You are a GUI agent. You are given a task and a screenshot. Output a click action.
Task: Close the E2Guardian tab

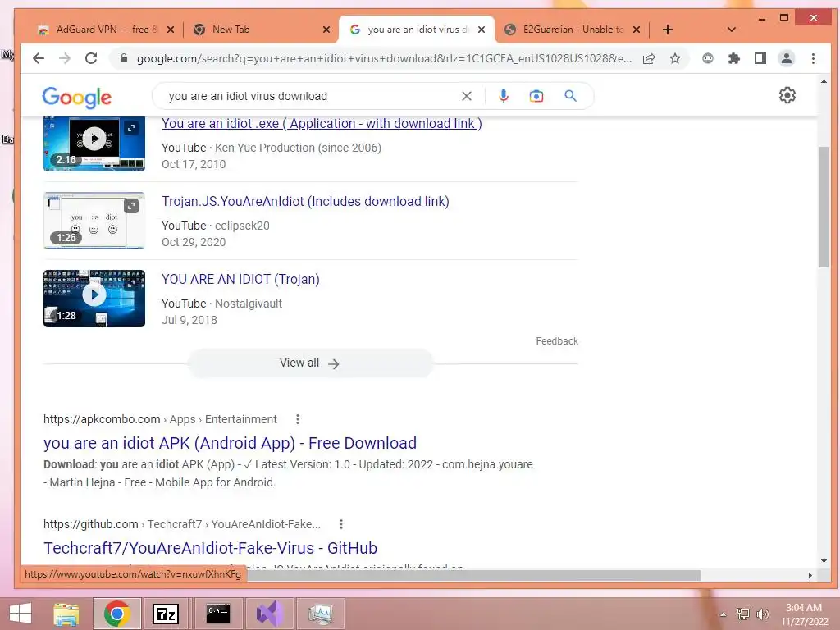[637, 30]
